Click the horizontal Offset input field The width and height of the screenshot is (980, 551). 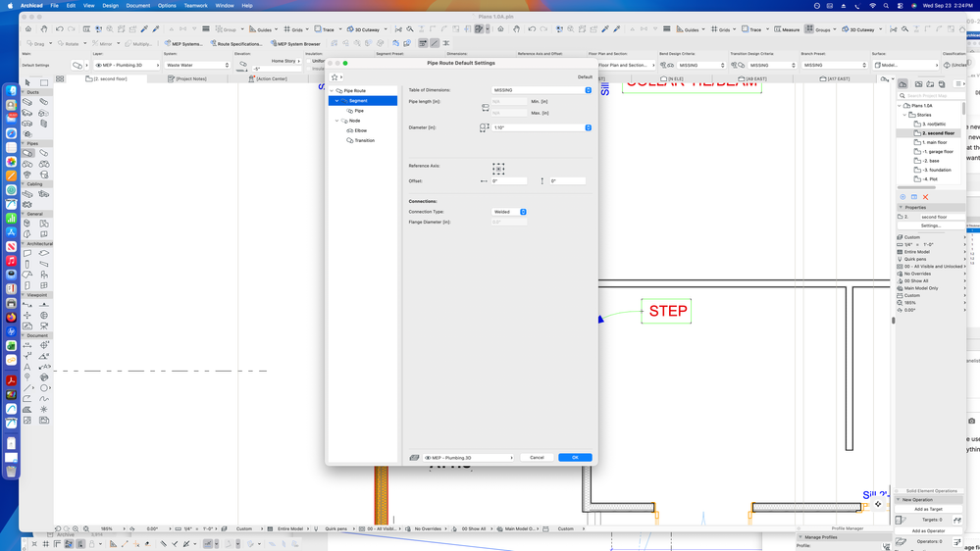pyautogui.click(x=509, y=181)
